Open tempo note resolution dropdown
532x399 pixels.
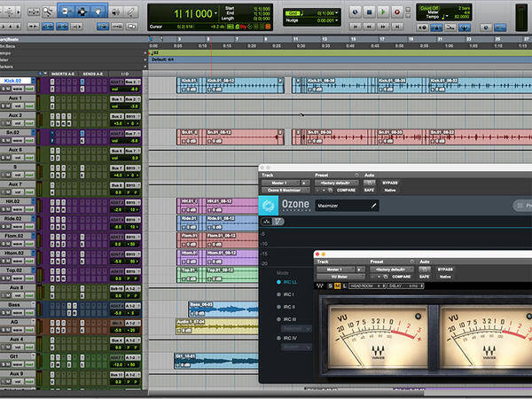click(447, 17)
